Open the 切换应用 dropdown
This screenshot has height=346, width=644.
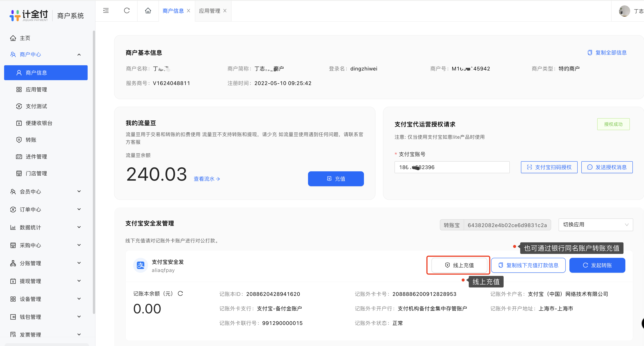pos(596,224)
